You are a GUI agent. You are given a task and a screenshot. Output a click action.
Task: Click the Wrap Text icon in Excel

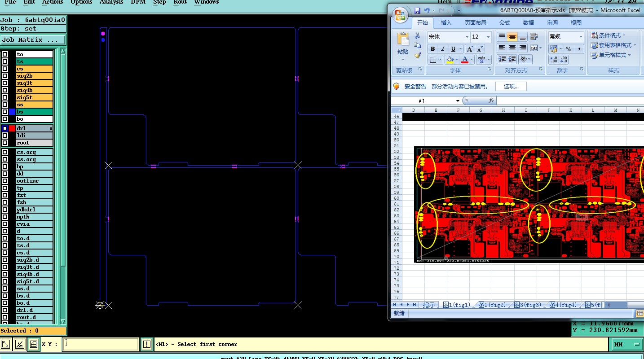click(x=534, y=37)
